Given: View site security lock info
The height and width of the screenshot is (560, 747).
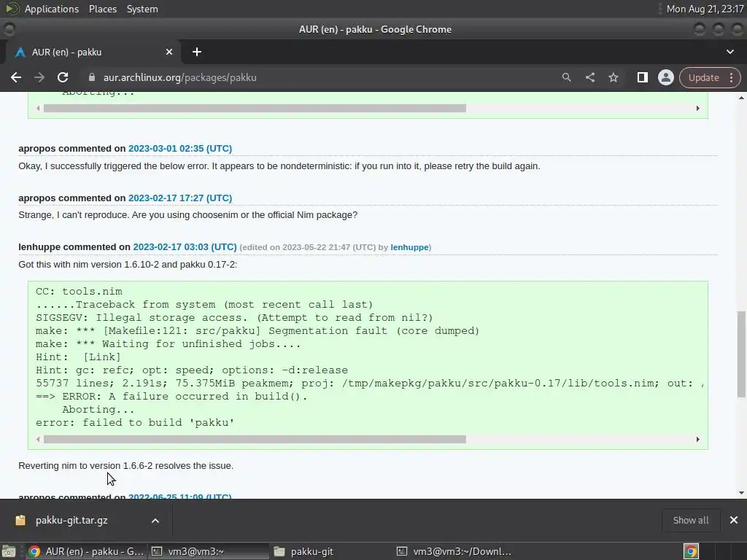Looking at the screenshot, I should tap(92, 77).
